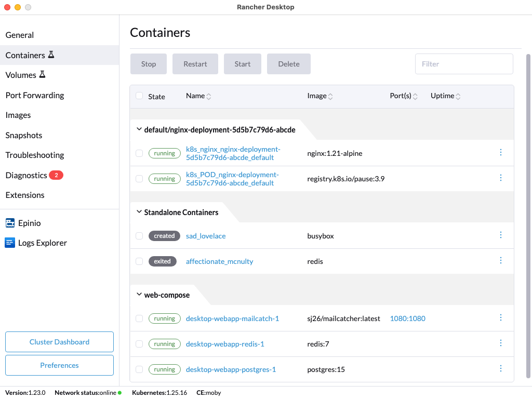
Task: Open the Snapshots section
Action: (x=59, y=135)
